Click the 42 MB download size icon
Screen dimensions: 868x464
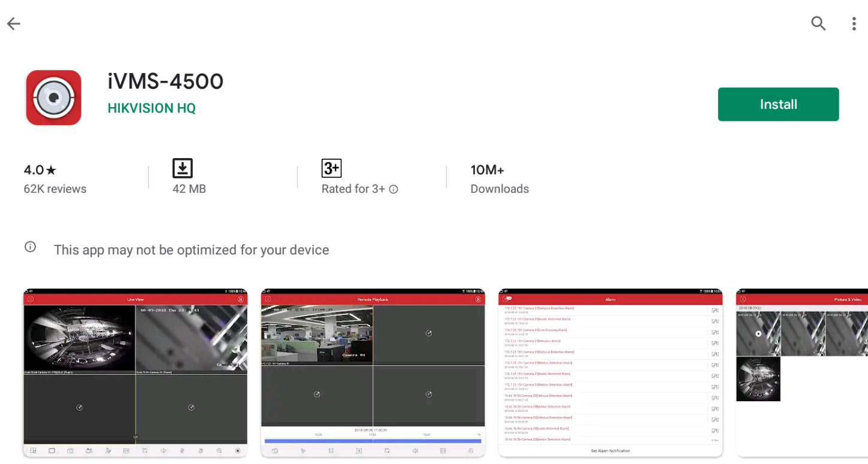[183, 168]
